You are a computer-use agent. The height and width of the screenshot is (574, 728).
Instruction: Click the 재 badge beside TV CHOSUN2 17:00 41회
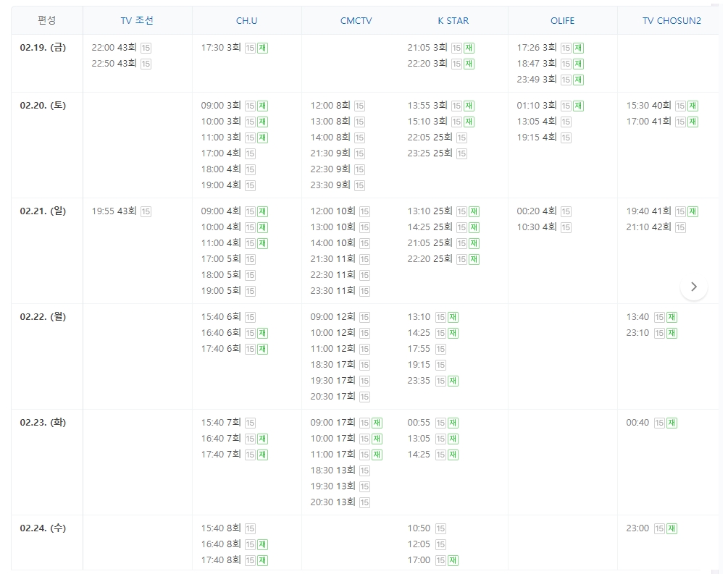pyautogui.click(x=693, y=122)
